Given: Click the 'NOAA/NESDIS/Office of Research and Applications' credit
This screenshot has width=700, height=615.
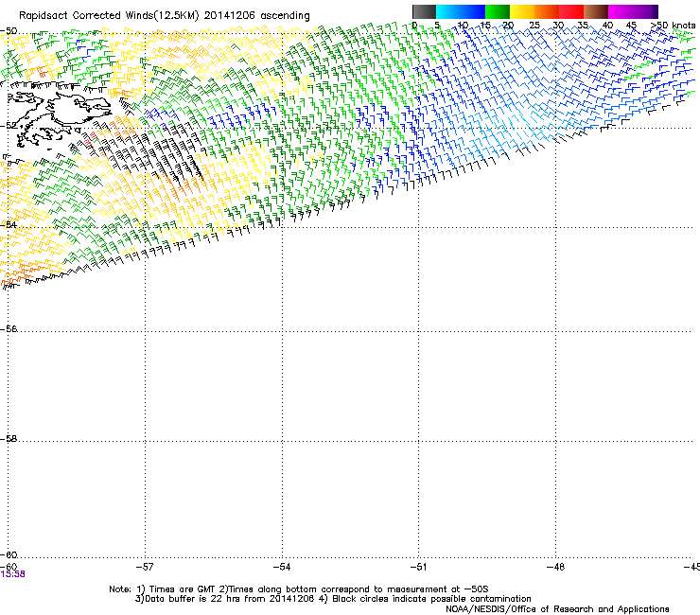Looking at the screenshot, I should pyautogui.click(x=557, y=608).
